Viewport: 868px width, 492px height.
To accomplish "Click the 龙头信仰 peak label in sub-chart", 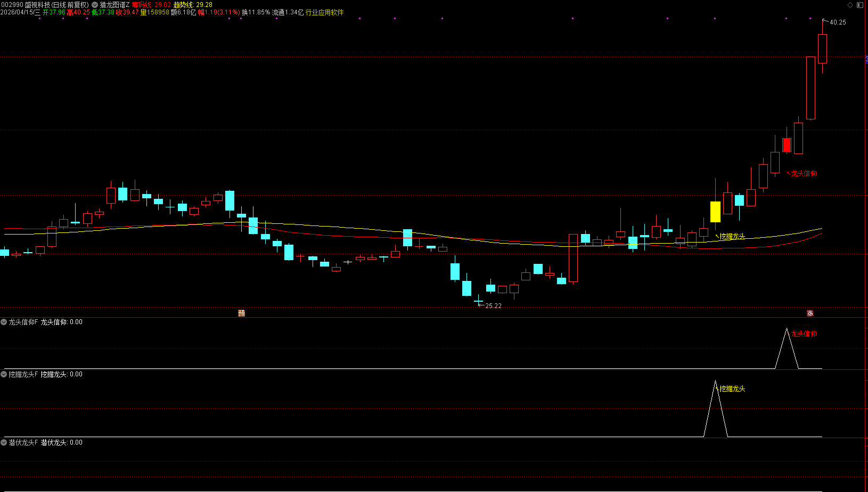I will (804, 334).
